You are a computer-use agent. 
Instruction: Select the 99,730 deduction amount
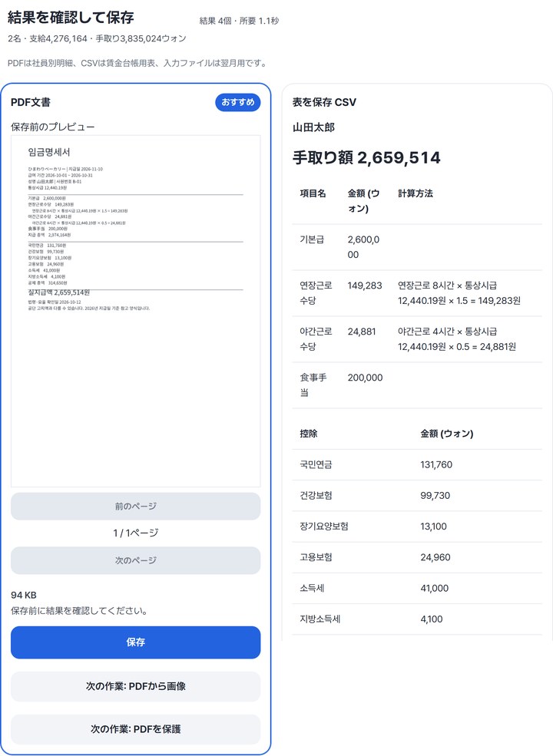coord(435,496)
